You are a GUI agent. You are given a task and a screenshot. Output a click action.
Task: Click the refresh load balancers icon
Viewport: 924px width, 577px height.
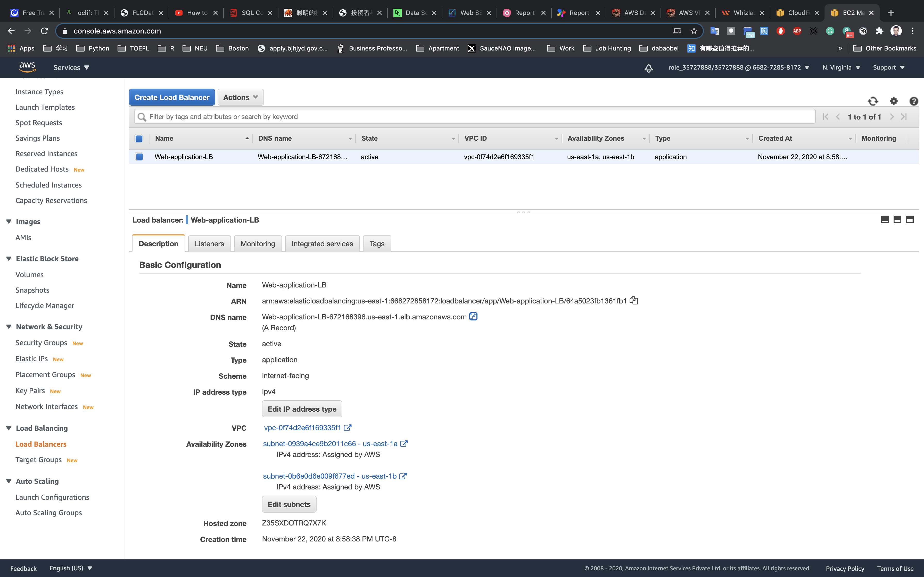pyautogui.click(x=873, y=101)
